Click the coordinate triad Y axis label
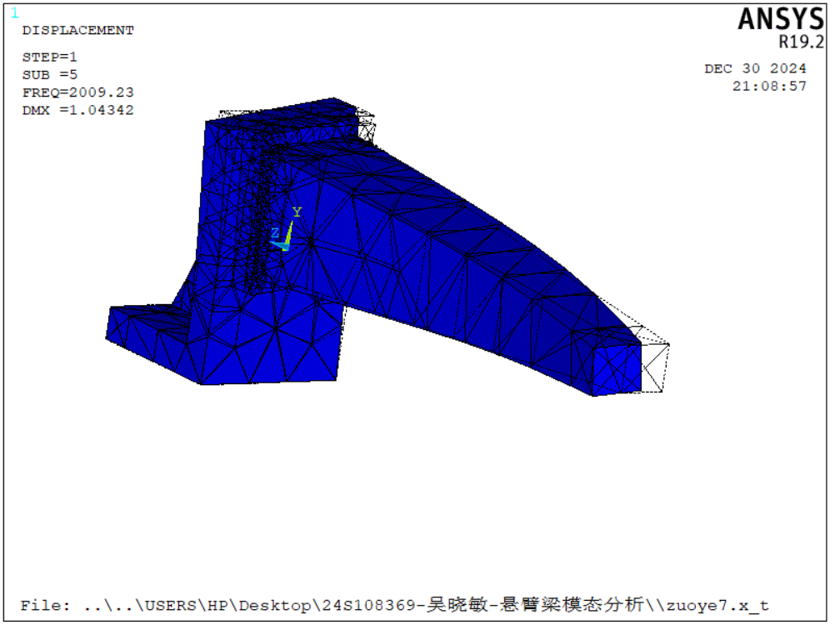The image size is (840, 630). point(297,212)
